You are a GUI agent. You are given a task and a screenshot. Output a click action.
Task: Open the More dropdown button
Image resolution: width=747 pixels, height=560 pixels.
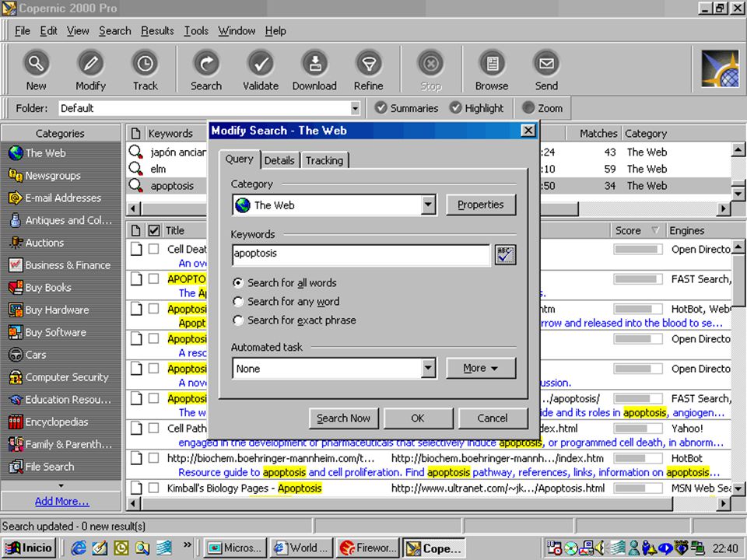pyautogui.click(x=481, y=368)
